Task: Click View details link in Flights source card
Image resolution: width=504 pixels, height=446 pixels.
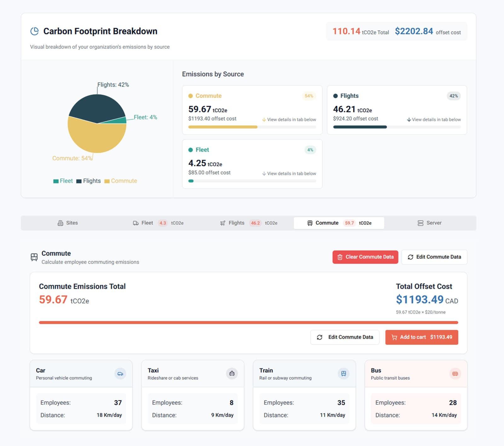Action: (434, 120)
